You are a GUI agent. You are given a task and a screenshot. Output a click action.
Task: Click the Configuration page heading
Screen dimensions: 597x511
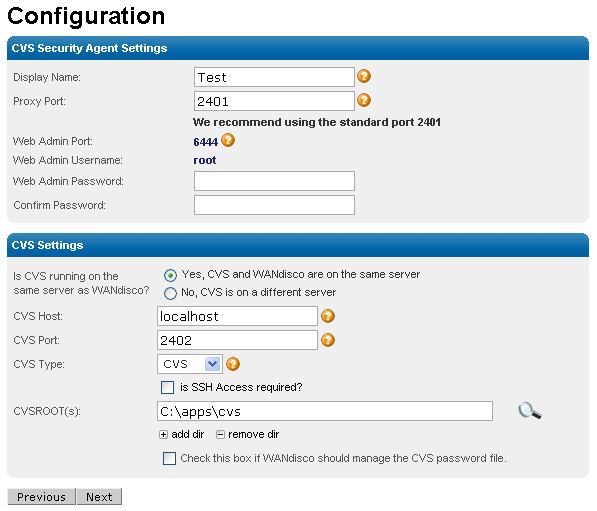click(86, 16)
